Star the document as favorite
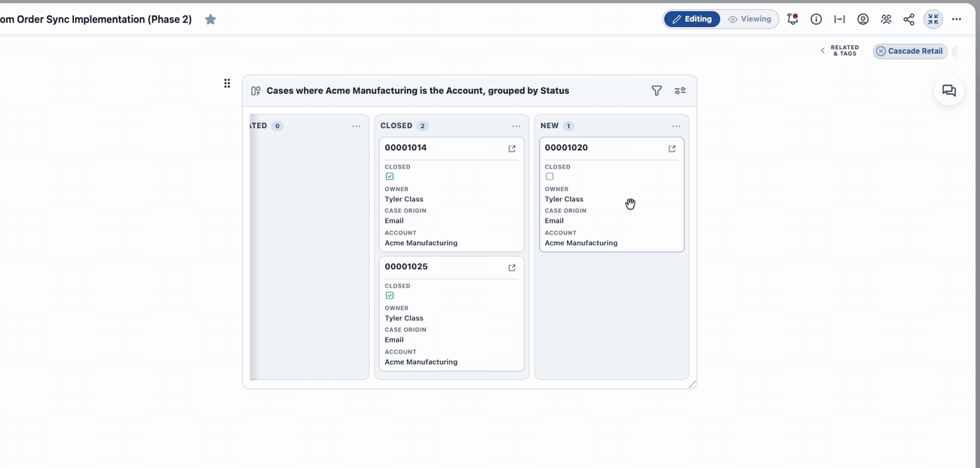This screenshot has width=980, height=468. click(210, 20)
